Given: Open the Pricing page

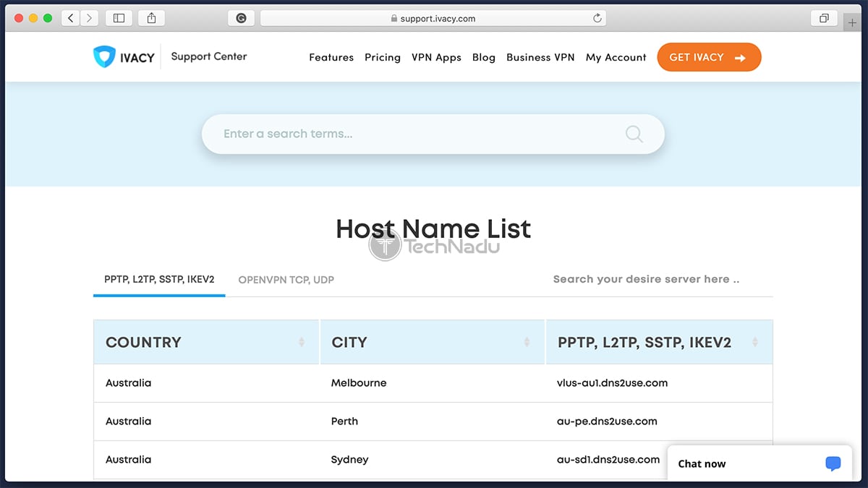Looking at the screenshot, I should [383, 58].
